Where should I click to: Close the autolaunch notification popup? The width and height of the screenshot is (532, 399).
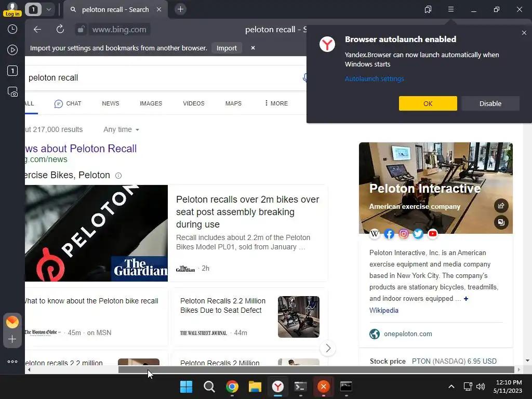(524, 33)
